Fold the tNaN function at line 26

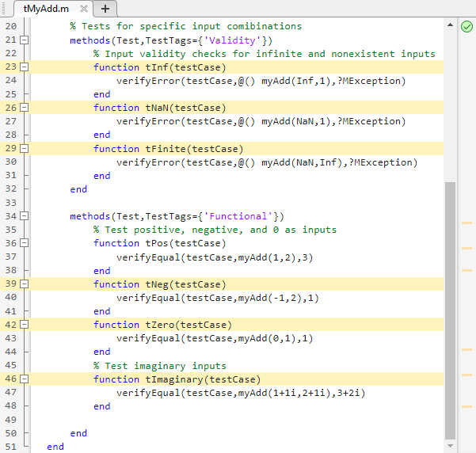tap(24, 108)
